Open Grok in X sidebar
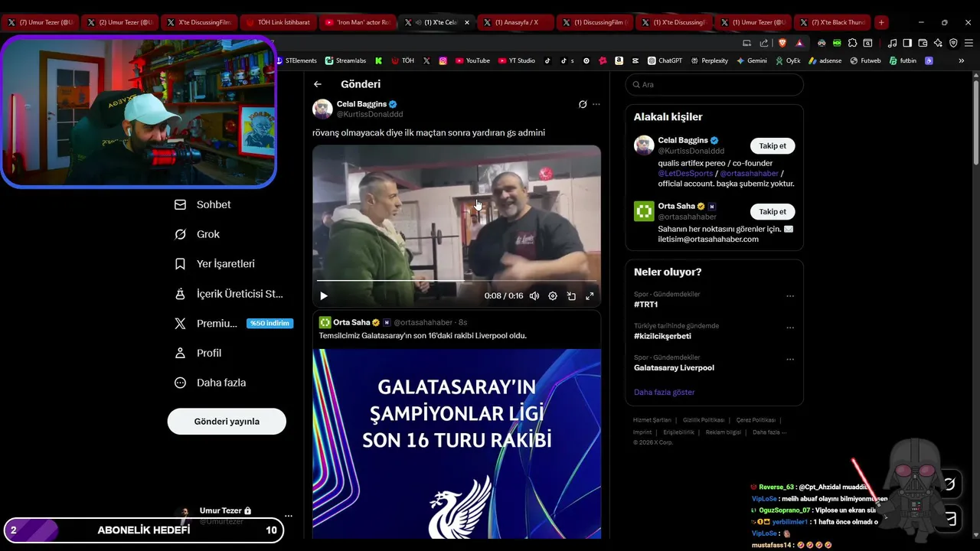Screen dimensions: 980x551 pyautogui.click(x=198, y=234)
